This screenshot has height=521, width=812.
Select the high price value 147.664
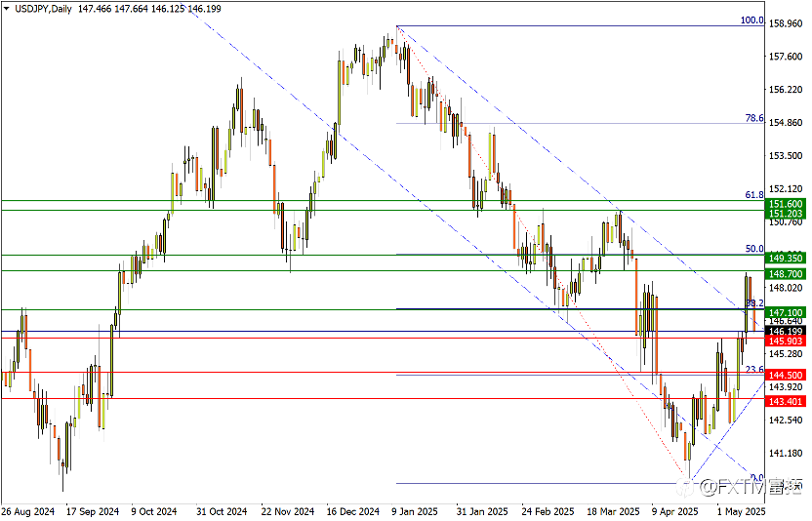(131, 9)
